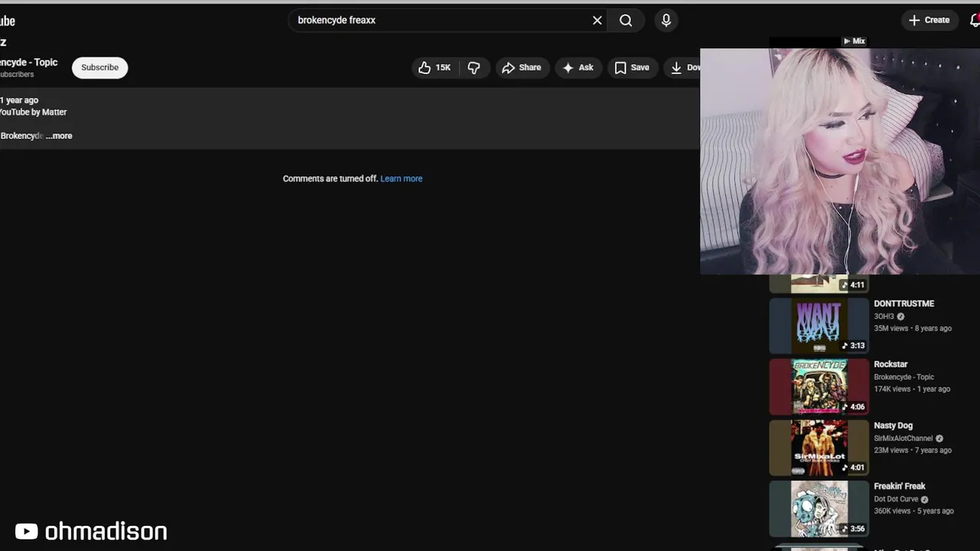This screenshot has height=551, width=980.
Task: Click the YouTube Matter credit text
Action: pyautogui.click(x=33, y=112)
